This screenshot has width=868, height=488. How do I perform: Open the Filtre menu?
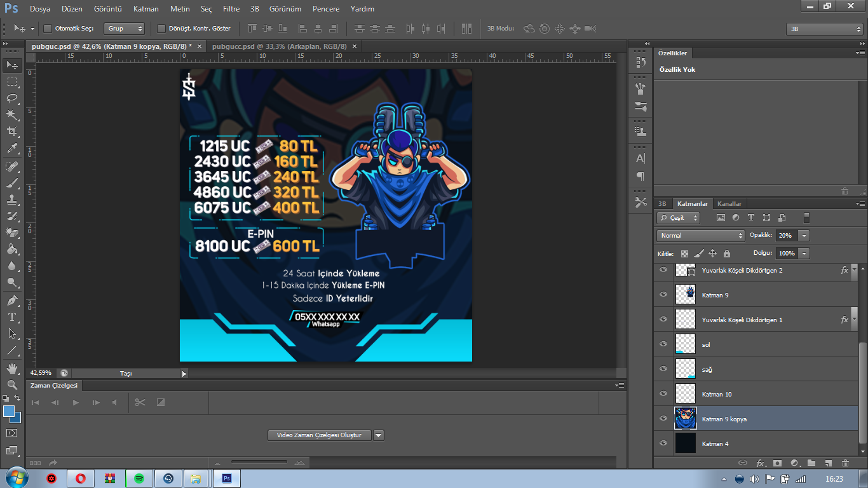231,10
